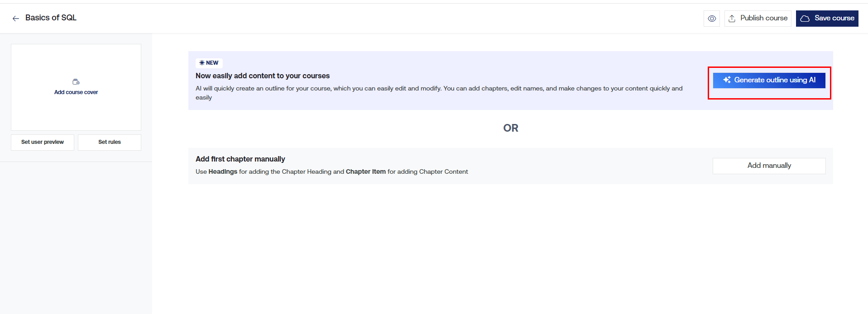Click the star icon in the NEW badge
This screenshot has width=868, height=314.
[x=202, y=63]
